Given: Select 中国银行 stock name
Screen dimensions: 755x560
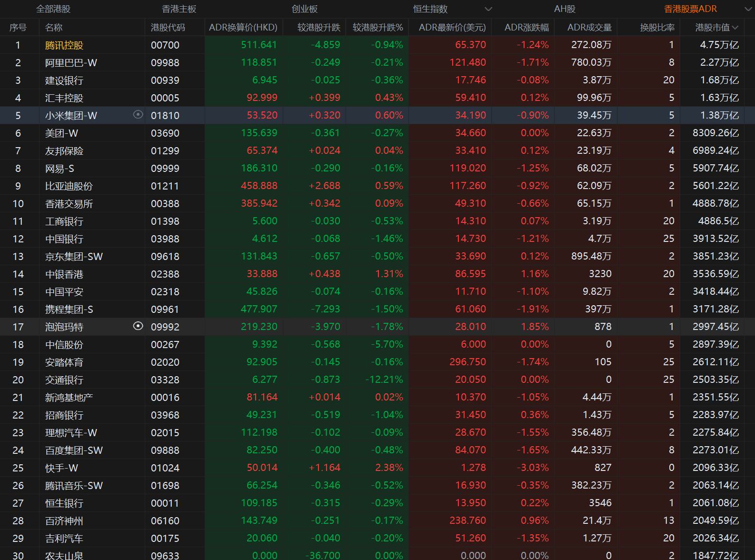Looking at the screenshot, I should click(64, 239).
